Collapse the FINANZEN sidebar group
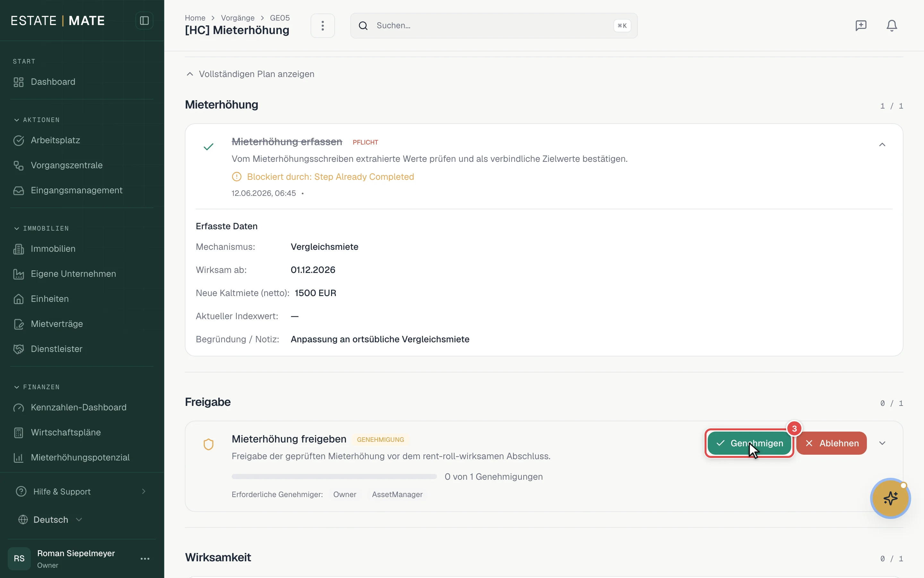 tap(37, 387)
